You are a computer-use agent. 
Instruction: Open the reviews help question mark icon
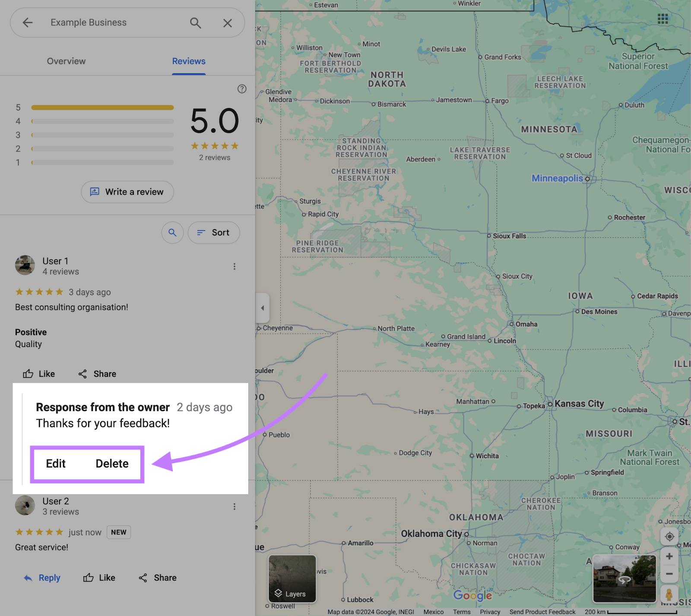[x=242, y=89]
